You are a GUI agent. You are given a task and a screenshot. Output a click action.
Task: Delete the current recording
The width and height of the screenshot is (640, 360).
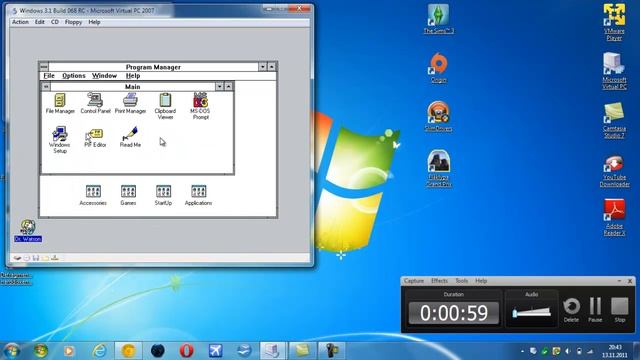click(x=571, y=310)
